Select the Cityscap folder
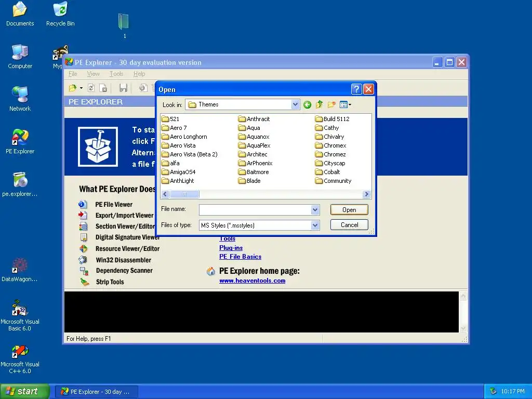This screenshot has height=399, width=532. 330,163
